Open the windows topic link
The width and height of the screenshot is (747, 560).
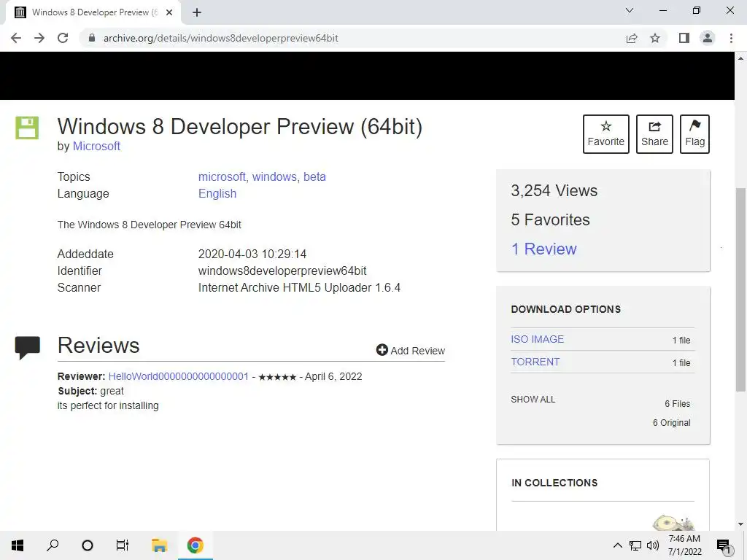pyautogui.click(x=274, y=176)
